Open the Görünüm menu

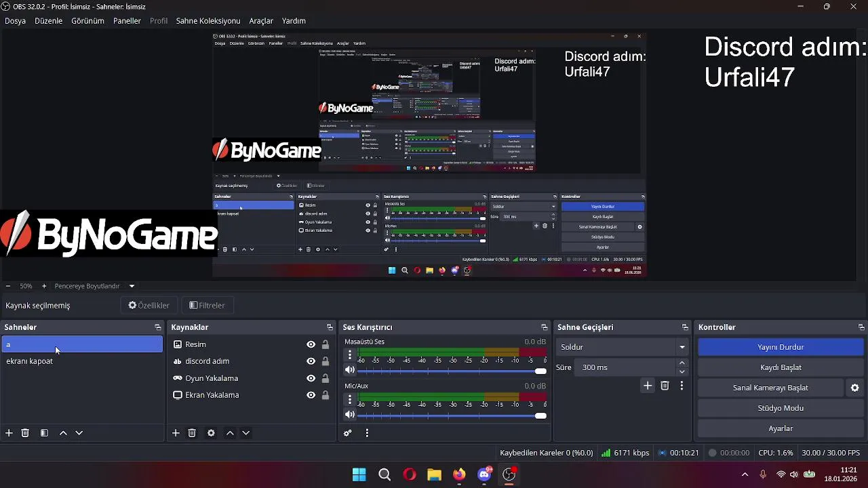point(87,21)
